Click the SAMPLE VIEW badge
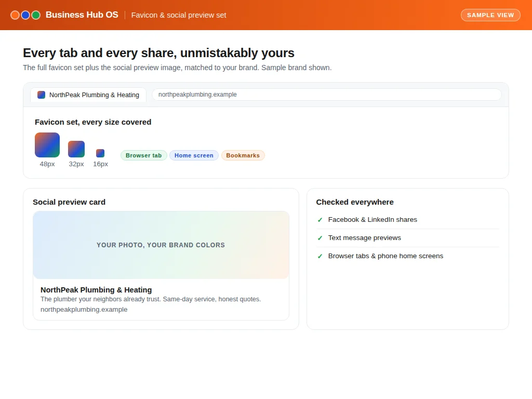The width and height of the screenshot is (532, 399). tap(490, 15)
